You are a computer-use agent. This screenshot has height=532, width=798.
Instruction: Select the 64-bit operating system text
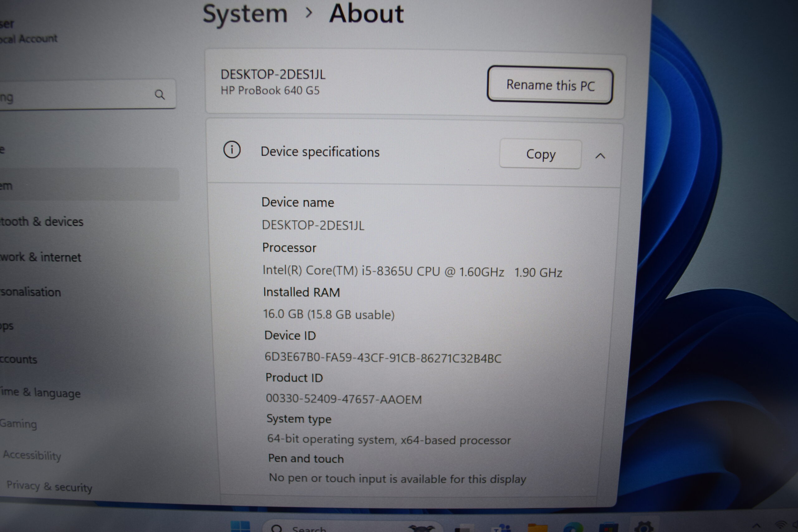click(389, 440)
